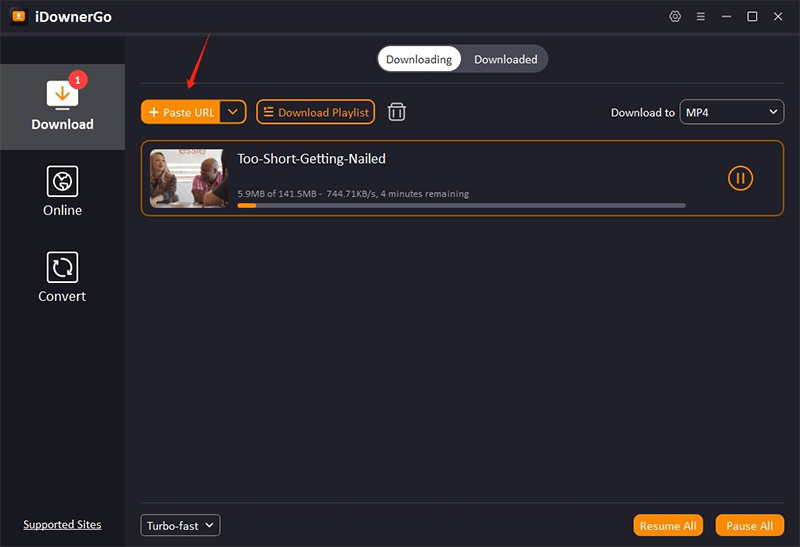
Task: Click the Paste URL button
Action: 181,112
